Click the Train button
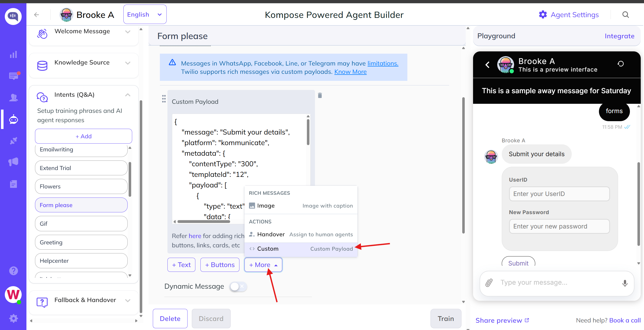The width and height of the screenshot is (644, 330). coord(446,319)
